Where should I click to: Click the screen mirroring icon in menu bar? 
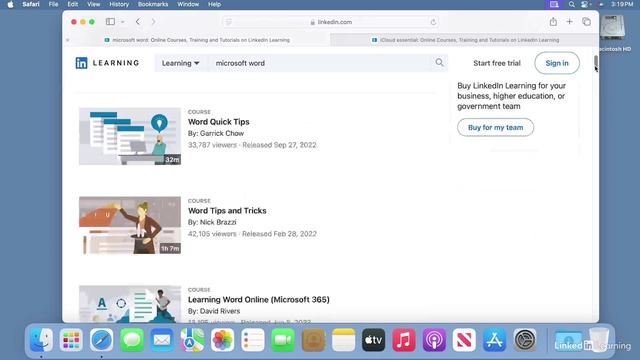click(554, 4)
